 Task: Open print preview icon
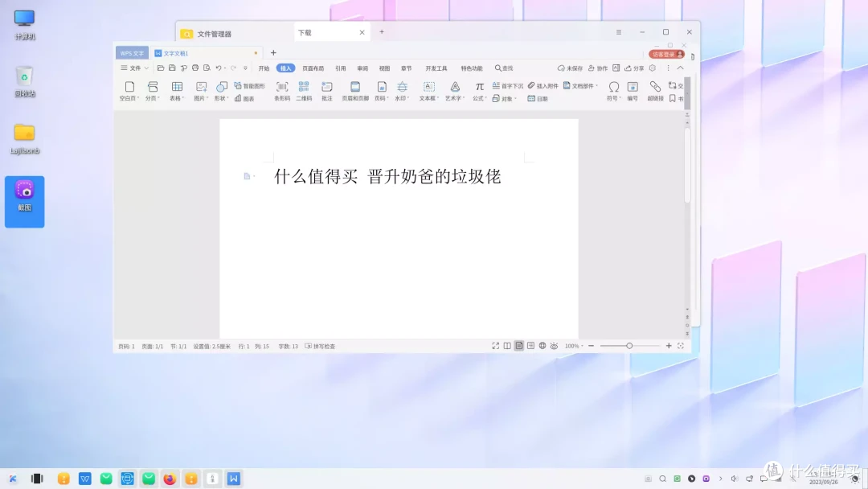pyautogui.click(x=207, y=68)
